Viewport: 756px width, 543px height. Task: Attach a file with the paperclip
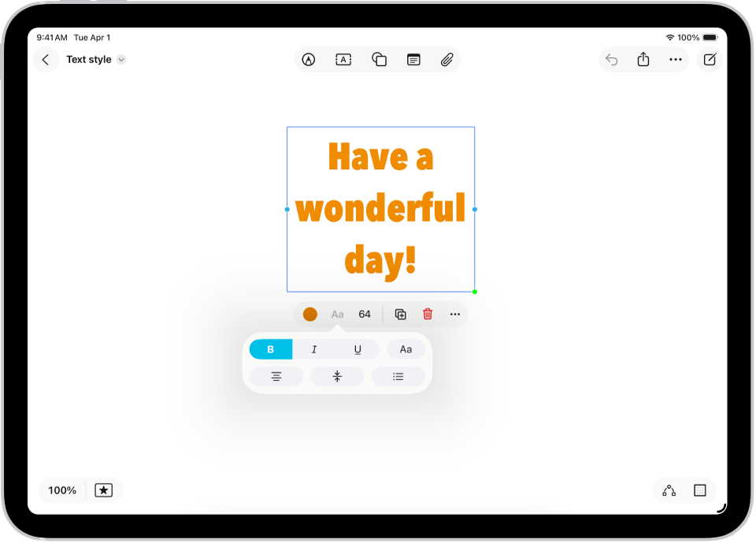click(447, 59)
